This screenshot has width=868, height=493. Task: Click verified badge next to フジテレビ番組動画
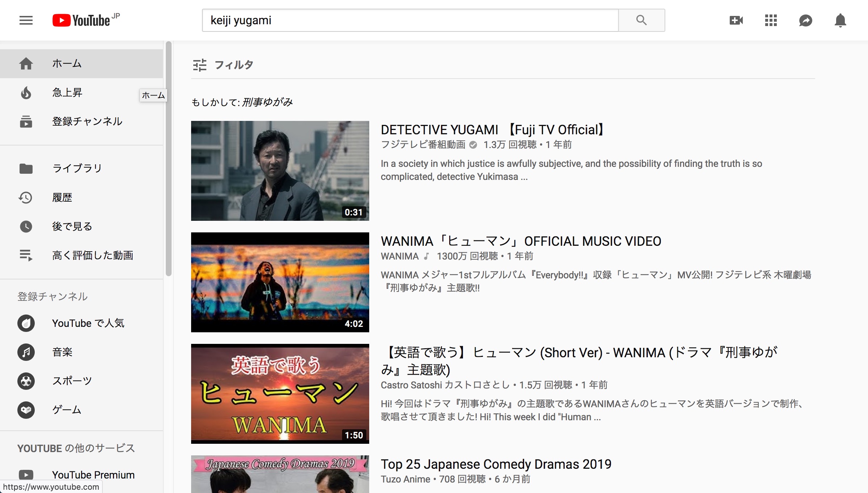tap(473, 145)
